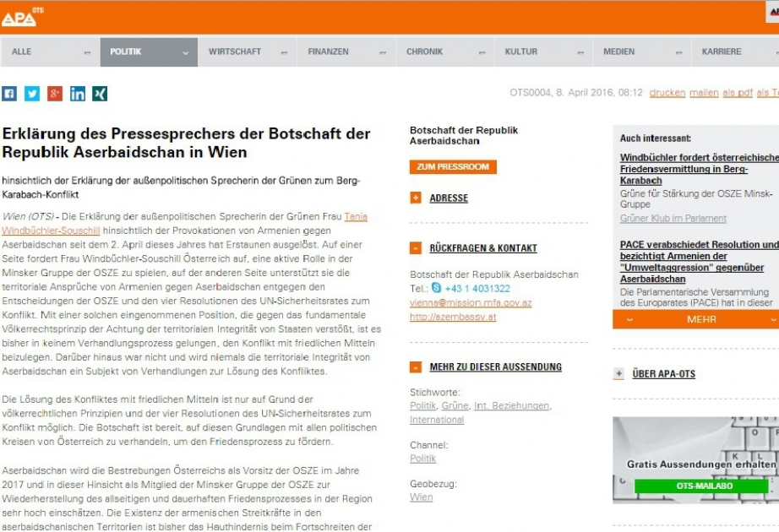
Task: Open the WIRTSCHAFT category menu
Action: point(248,52)
